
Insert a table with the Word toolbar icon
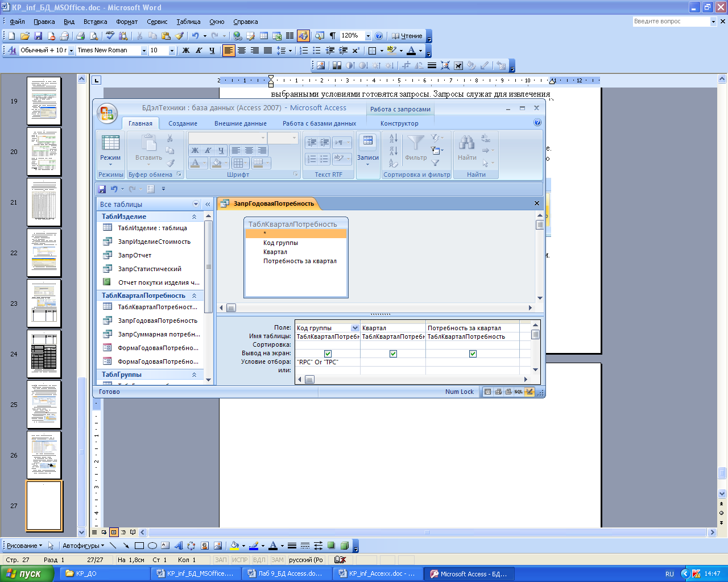(x=264, y=36)
